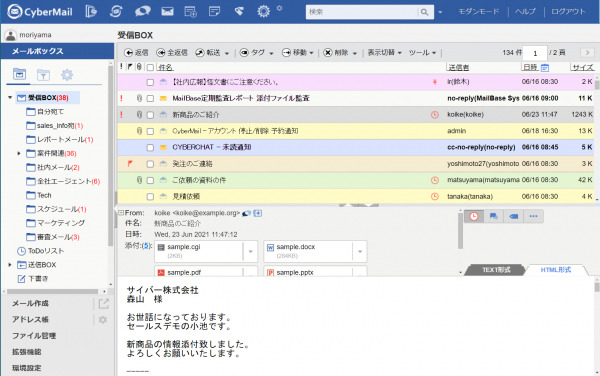Click the tag button in preview toolbar
This screenshot has width=600, height=376.
pos(514,216)
